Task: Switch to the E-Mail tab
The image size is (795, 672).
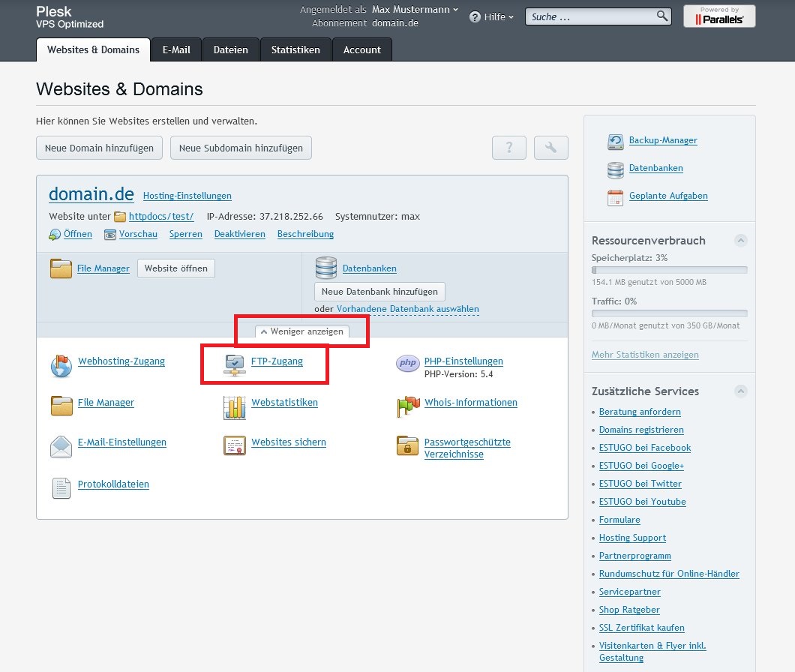Action: pyautogui.click(x=176, y=50)
